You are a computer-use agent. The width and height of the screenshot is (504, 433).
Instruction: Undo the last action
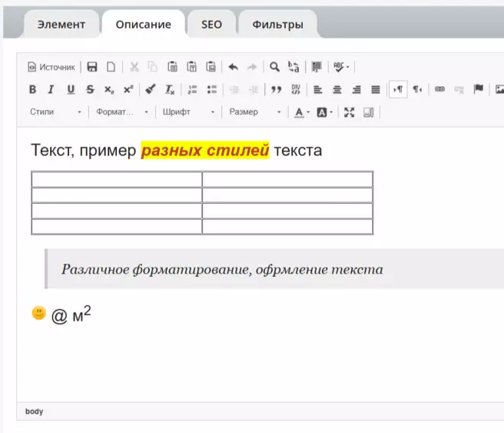click(234, 67)
